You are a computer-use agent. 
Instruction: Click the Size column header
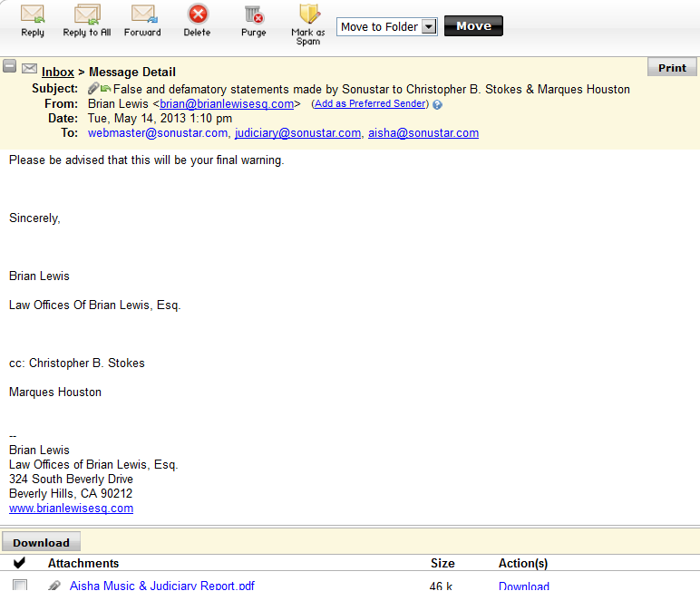442,563
